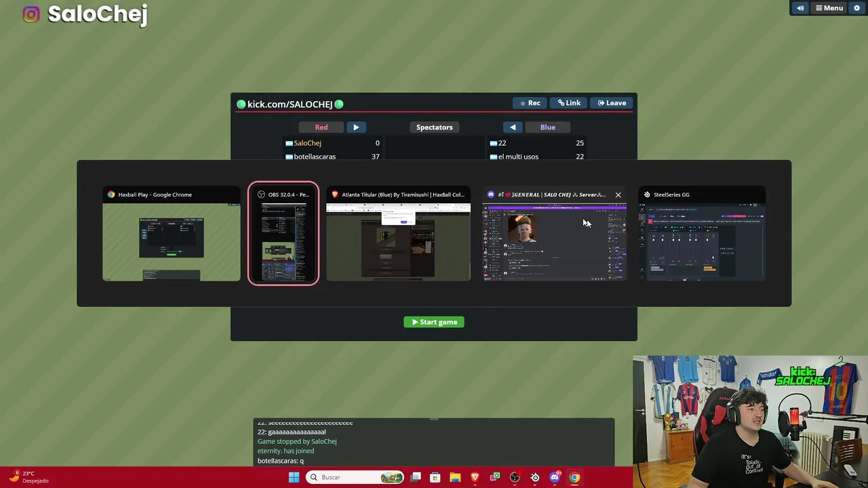Click chat message 'Game stopped by SaloChej'
The image size is (868, 488).
297,441
